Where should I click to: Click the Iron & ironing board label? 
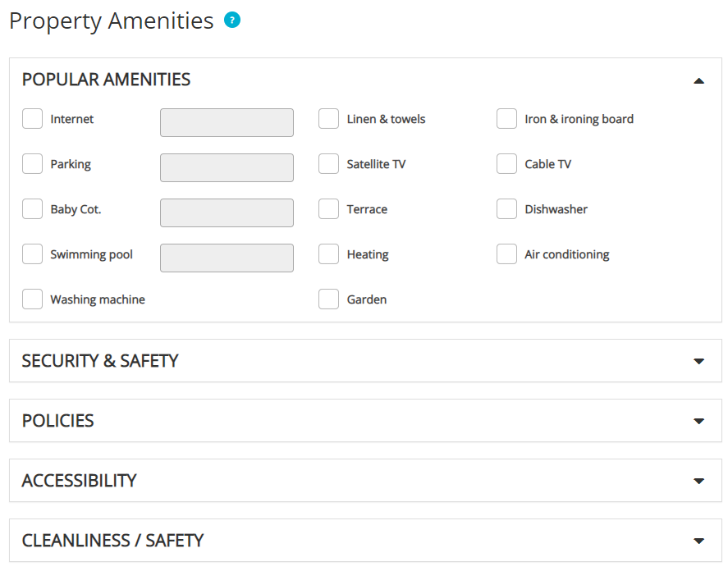coord(579,119)
